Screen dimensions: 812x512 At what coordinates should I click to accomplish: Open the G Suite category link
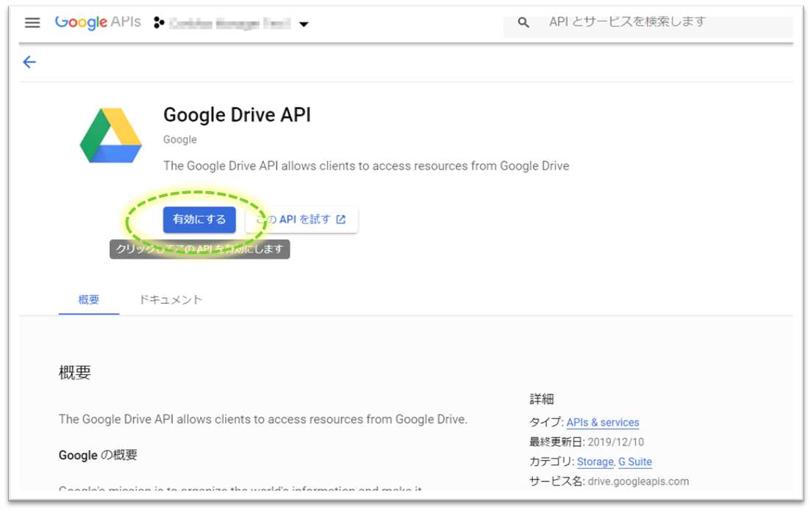coord(635,462)
